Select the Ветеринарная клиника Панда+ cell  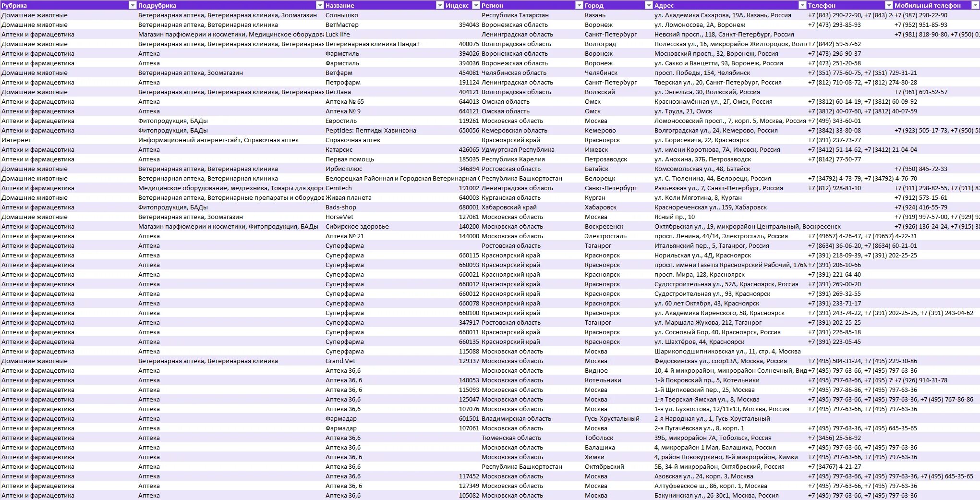[384, 44]
